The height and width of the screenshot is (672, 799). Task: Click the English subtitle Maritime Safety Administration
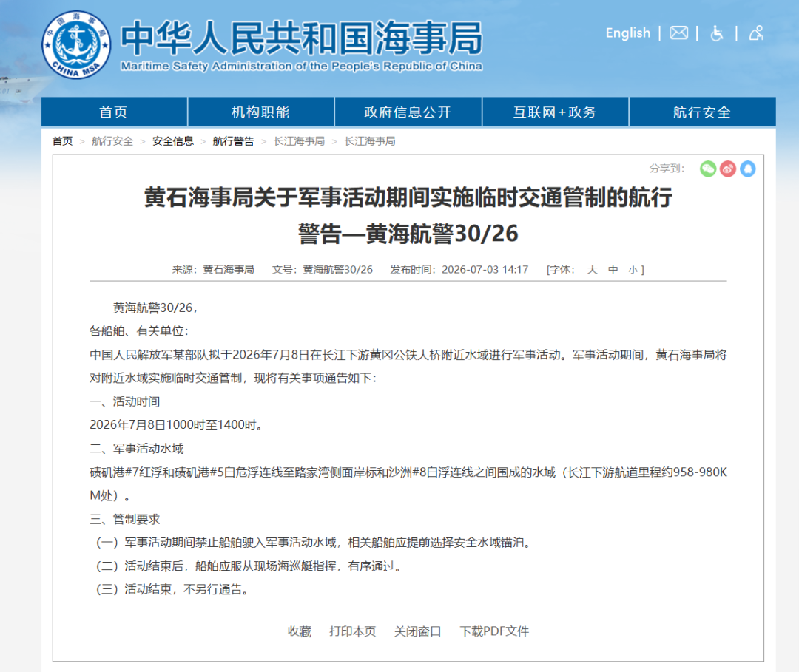pos(302,67)
